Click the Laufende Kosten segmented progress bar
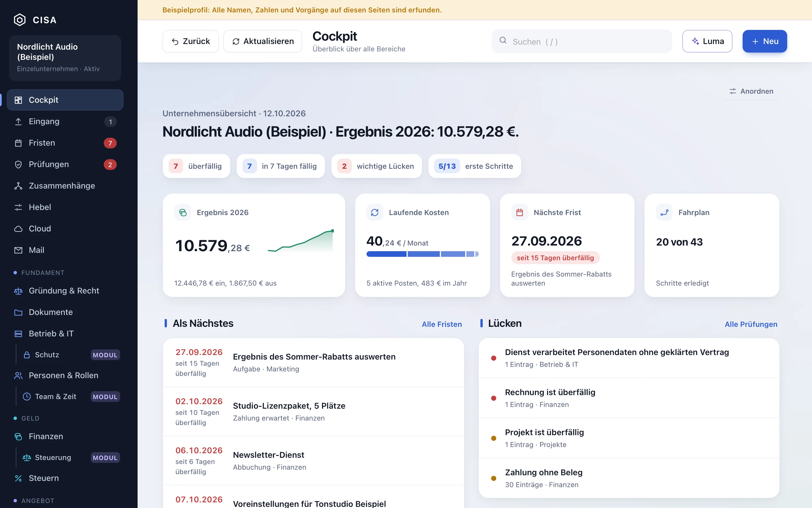 (x=422, y=254)
